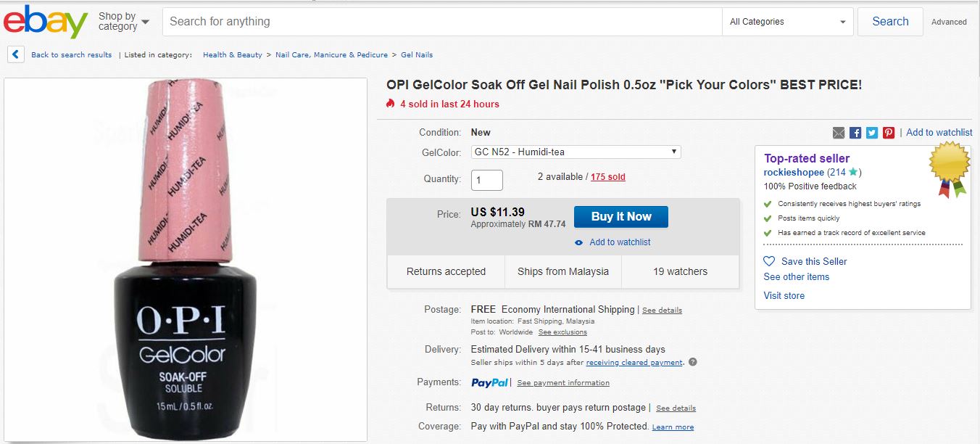This screenshot has height=444, width=980.
Task: Click the delivery help question mark icon
Action: pos(692,362)
